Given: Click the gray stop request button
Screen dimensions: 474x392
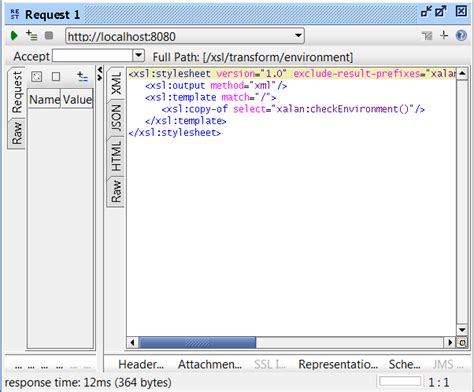Looking at the screenshot, I should click(x=49, y=35).
